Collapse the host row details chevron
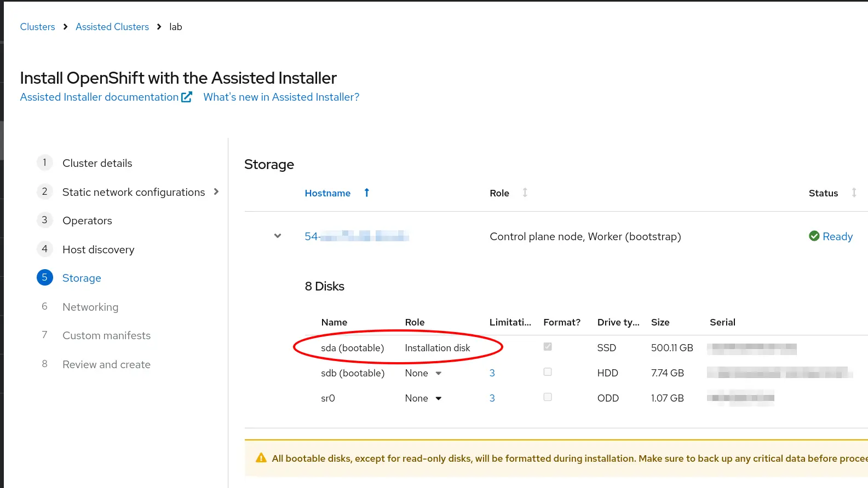 278,236
